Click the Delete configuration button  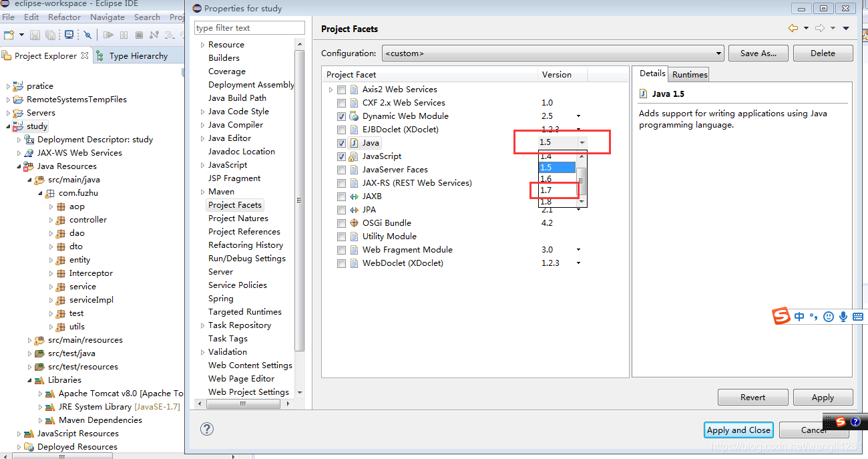(x=823, y=53)
